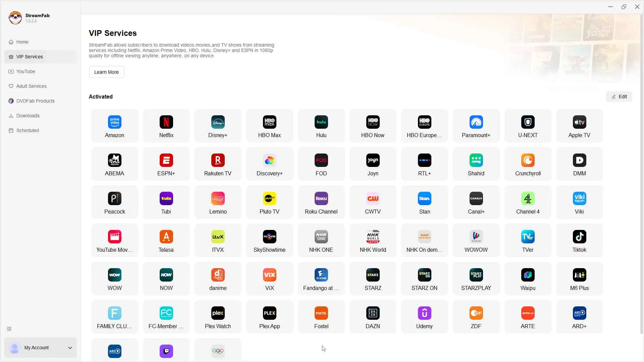The width and height of the screenshot is (644, 362).
Task: Open the Crunchyroll service
Action: [528, 164]
